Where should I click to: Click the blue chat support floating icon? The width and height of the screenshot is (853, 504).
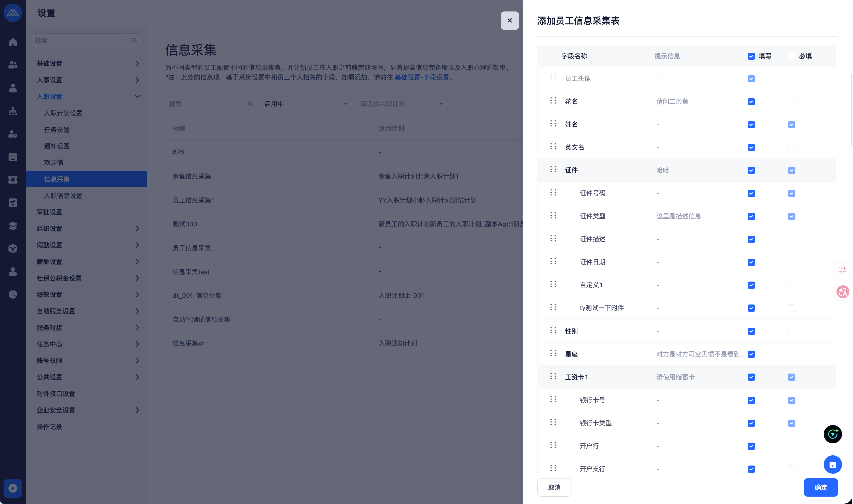pyautogui.click(x=832, y=465)
